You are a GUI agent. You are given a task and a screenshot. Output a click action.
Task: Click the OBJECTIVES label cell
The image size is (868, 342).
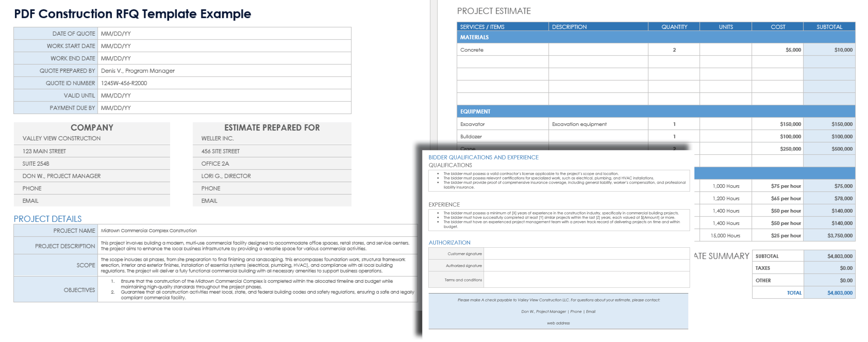[x=56, y=290]
